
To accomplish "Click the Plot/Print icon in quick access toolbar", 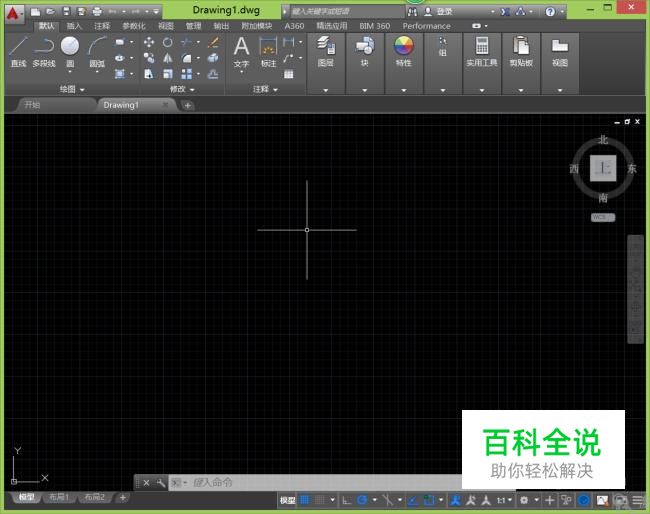I will click(97, 11).
